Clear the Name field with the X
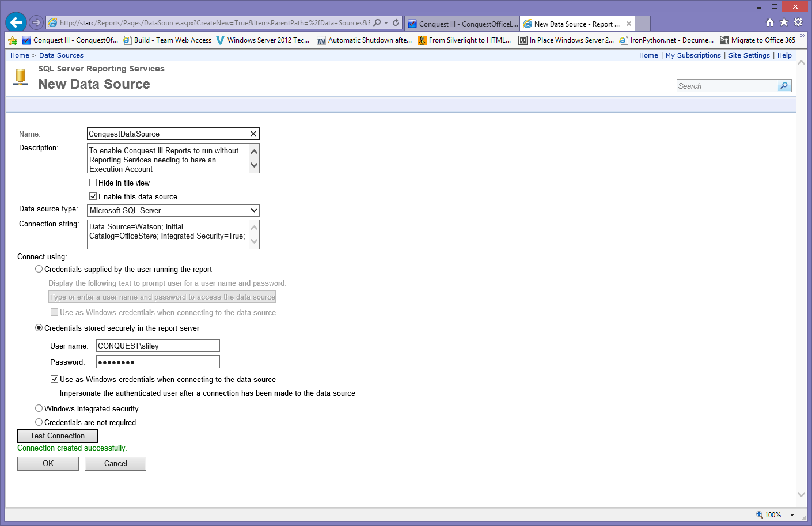The image size is (812, 526). tap(253, 134)
